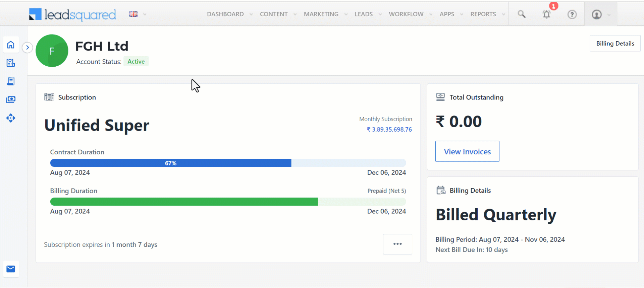Click the Billing Period date range text
The width and height of the screenshot is (644, 288).
500,239
